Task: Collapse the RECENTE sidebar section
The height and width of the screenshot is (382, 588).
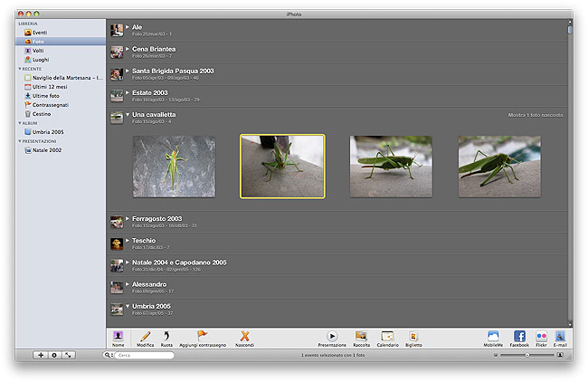Action: click(20, 69)
